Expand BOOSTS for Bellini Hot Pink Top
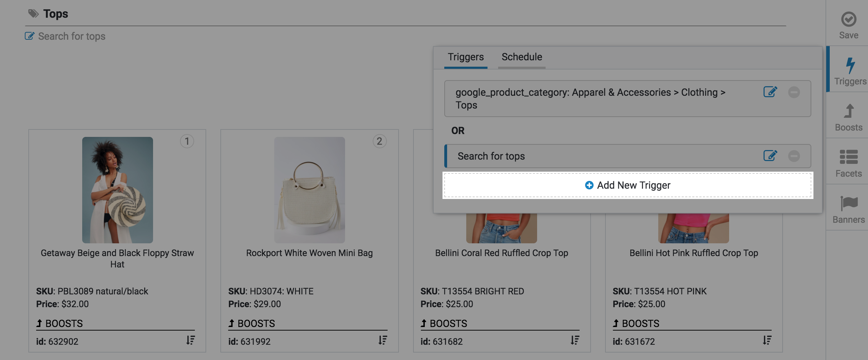868x360 pixels. tap(636, 323)
